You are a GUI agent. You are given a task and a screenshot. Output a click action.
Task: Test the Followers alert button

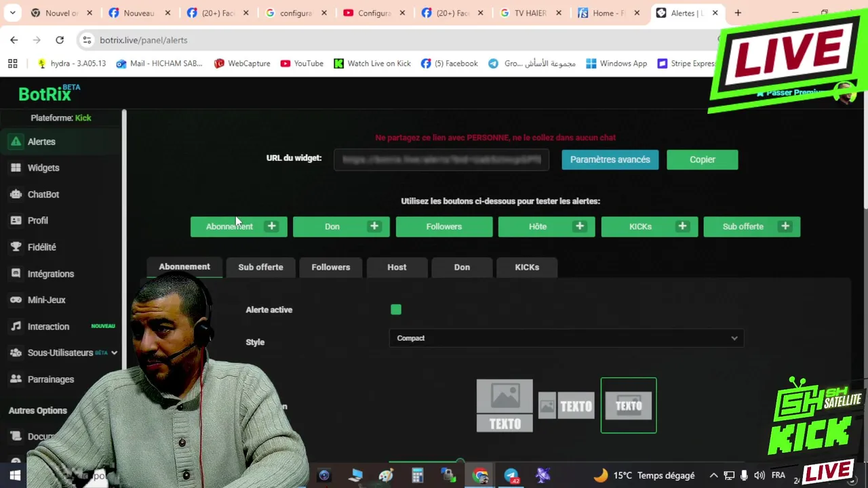(444, 226)
